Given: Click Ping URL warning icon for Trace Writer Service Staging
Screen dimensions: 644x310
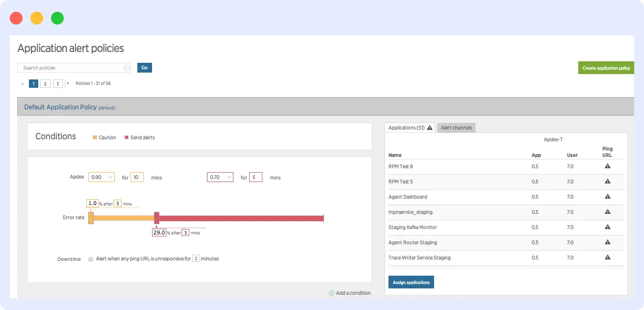Looking at the screenshot, I should pos(607,258).
